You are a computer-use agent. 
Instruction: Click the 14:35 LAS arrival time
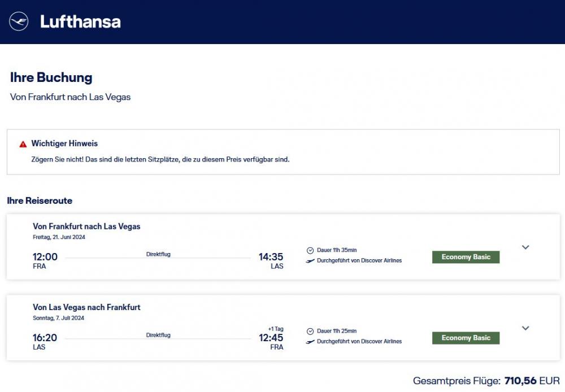[x=271, y=256]
